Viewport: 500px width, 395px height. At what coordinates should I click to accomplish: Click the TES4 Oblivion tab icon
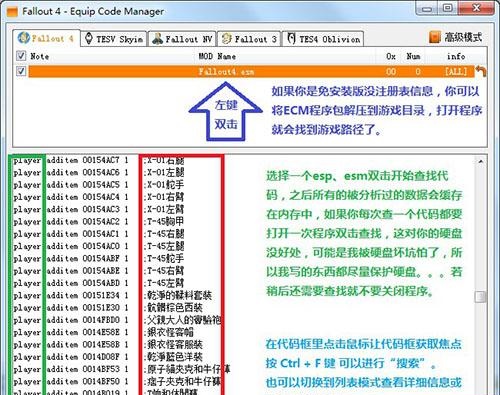pyautogui.click(x=291, y=38)
